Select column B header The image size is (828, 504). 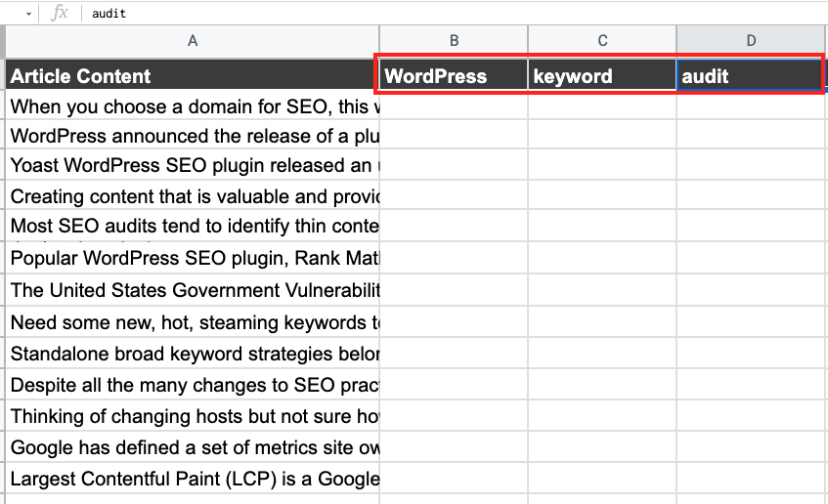[454, 41]
